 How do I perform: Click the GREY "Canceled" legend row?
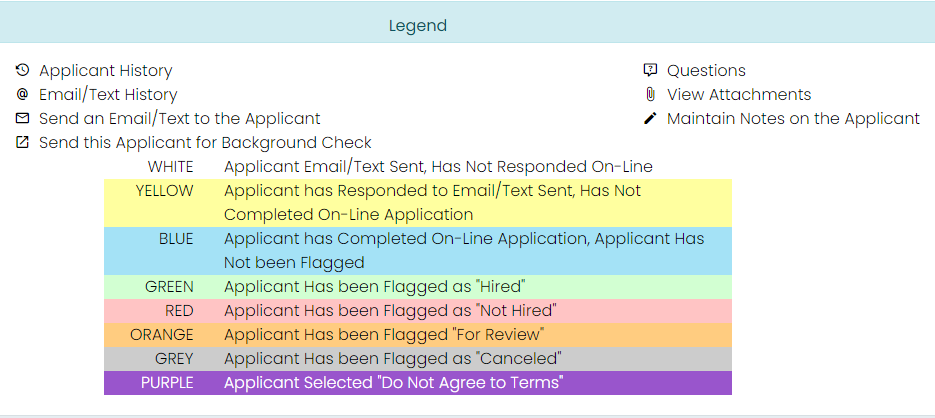[418, 359]
